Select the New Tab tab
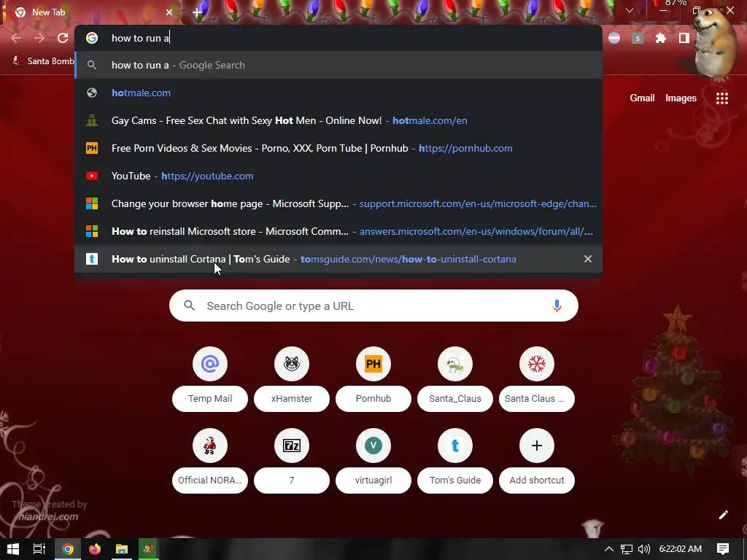747x560 pixels. coord(91,12)
